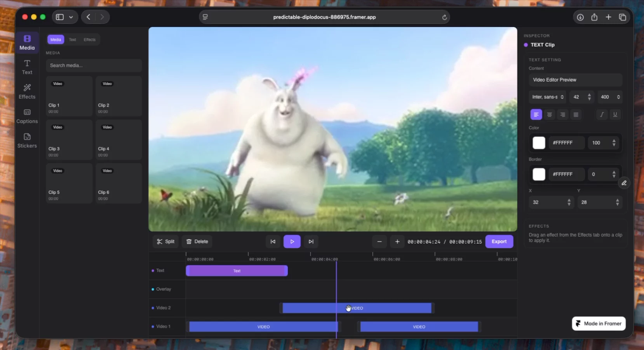Play the video preview
The height and width of the screenshot is (350, 644).
coord(292,241)
